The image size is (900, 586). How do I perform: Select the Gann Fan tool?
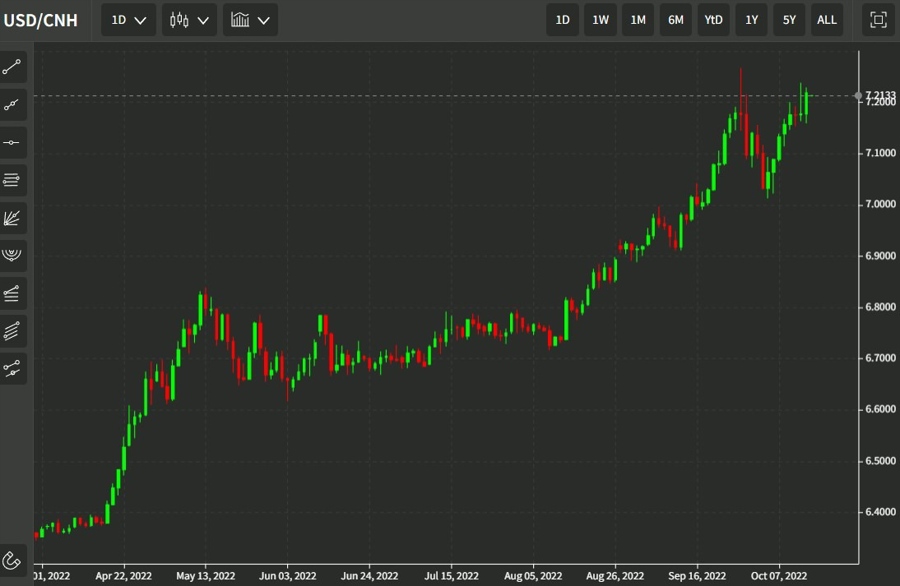click(12, 218)
